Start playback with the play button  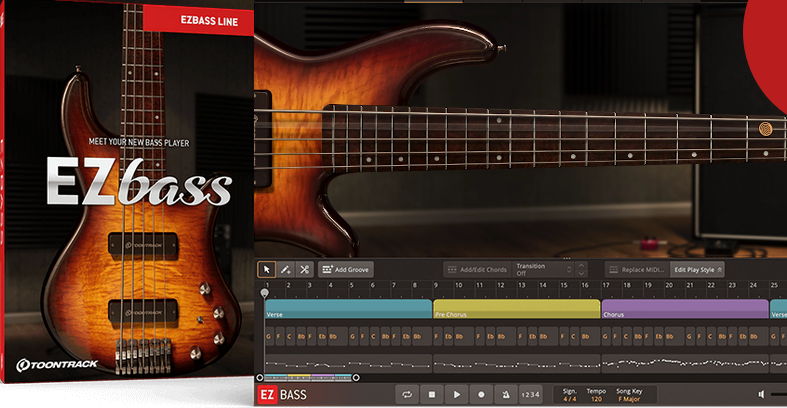pos(456,395)
